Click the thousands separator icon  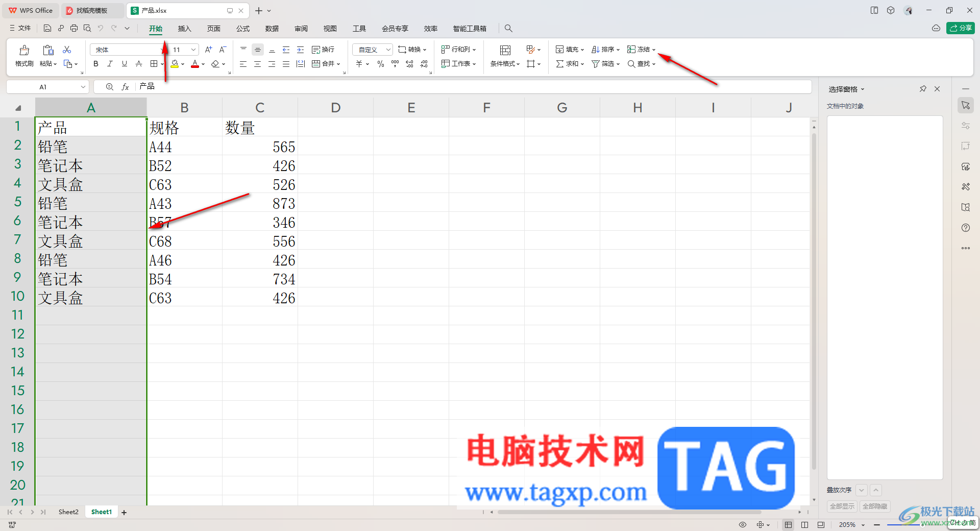(x=395, y=64)
